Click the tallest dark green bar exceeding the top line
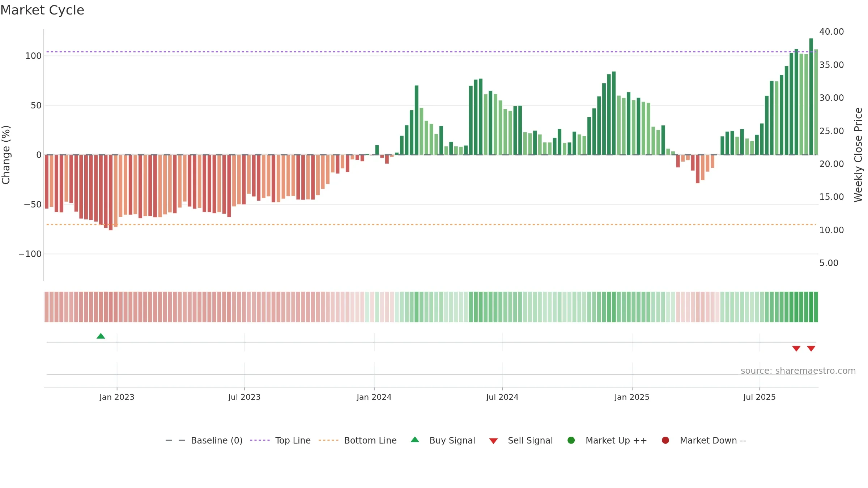 pos(811,97)
